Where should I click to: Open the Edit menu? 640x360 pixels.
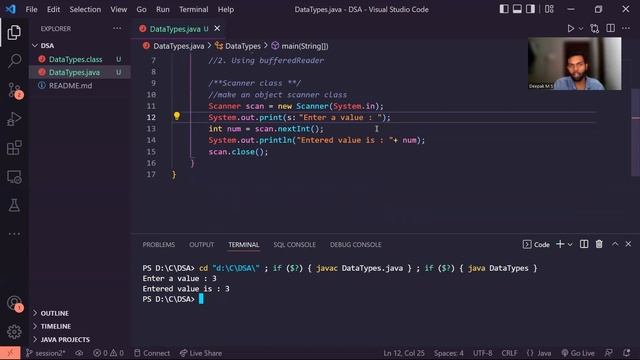(x=53, y=9)
